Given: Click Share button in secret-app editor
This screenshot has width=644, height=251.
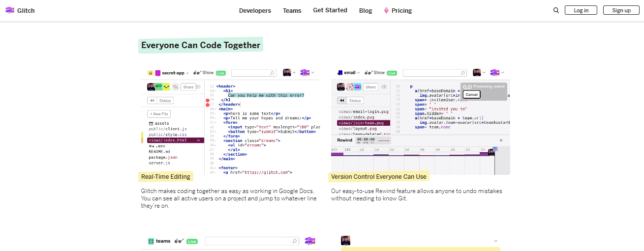Looking at the screenshot, I should [188, 87].
